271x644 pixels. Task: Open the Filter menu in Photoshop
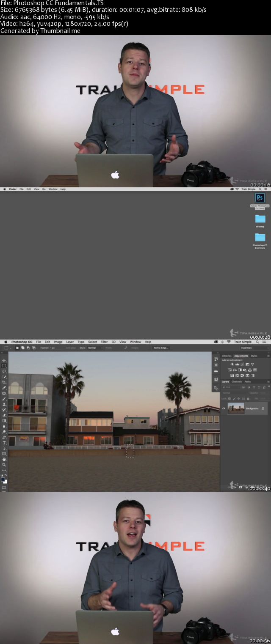pos(104,342)
